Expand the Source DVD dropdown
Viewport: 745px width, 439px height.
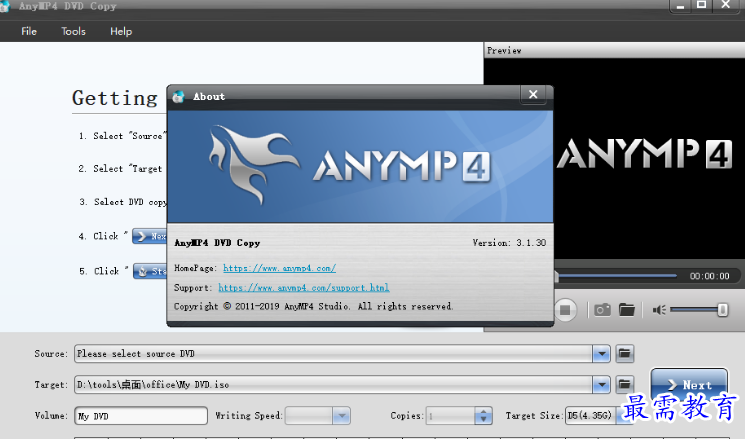coord(602,353)
